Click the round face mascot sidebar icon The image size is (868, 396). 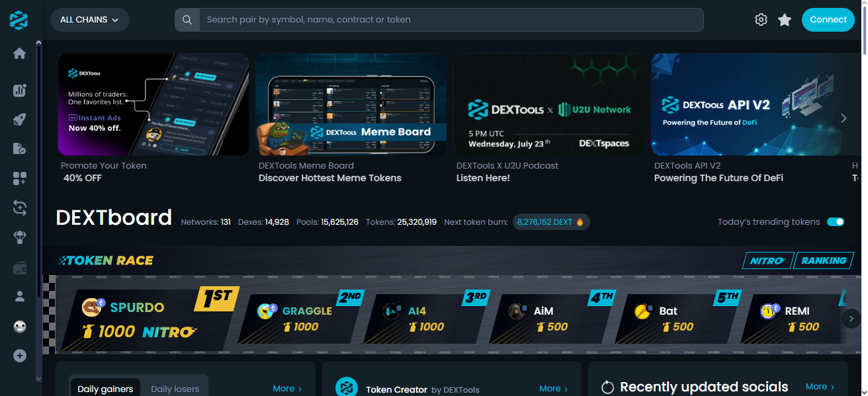(19, 327)
